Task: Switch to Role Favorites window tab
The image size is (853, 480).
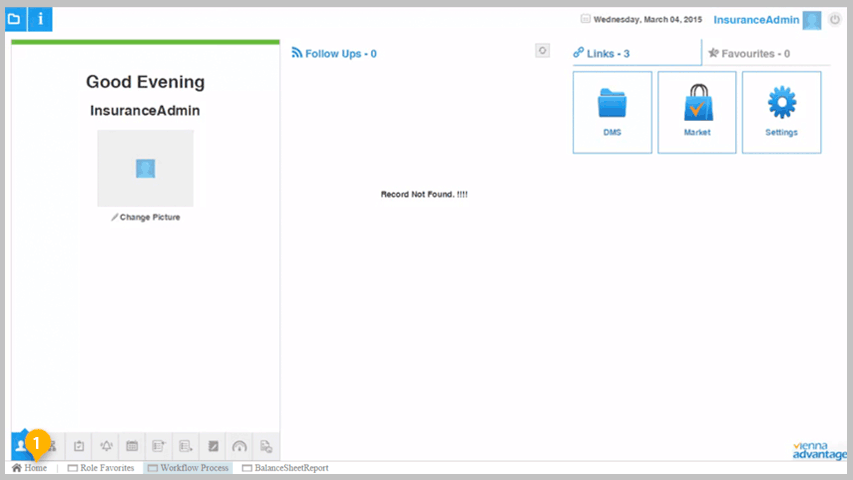Action: click(x=101, y=468)
